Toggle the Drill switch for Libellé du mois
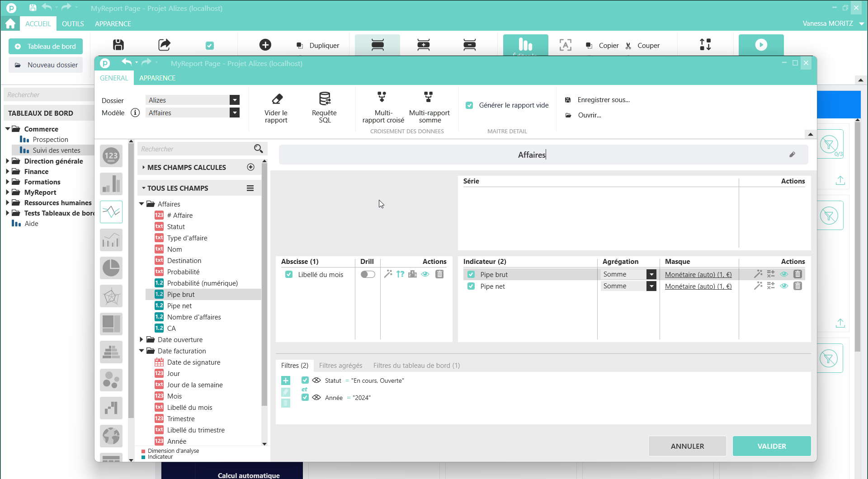 click(368, 274)
